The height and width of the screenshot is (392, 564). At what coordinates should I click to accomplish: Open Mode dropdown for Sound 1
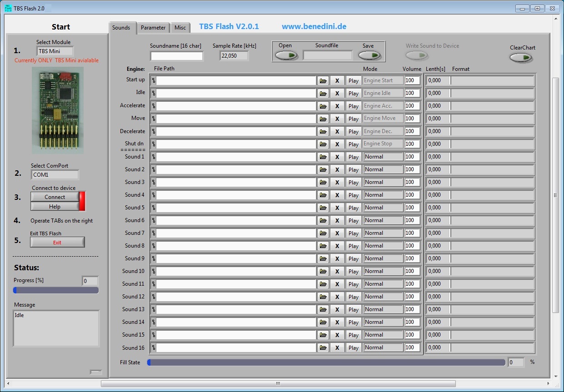click(x=383, y=157)
